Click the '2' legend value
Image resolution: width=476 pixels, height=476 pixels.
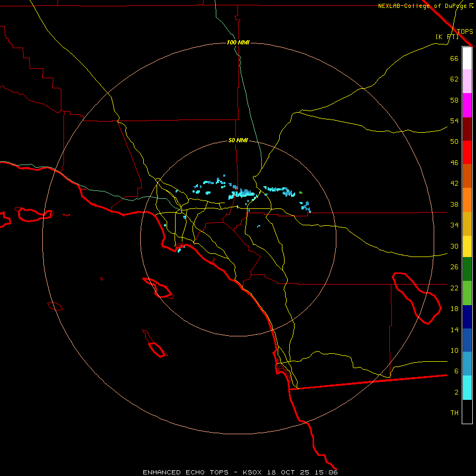point(456,392)
